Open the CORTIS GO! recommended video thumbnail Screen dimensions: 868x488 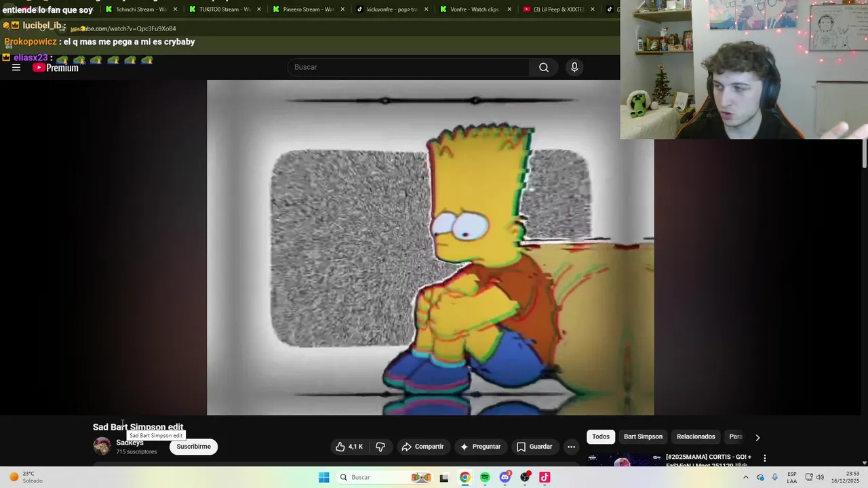623,460
